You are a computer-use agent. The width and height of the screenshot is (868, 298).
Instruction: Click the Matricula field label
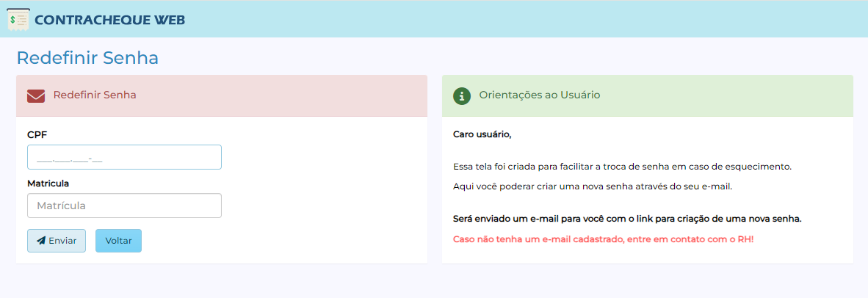48,183
